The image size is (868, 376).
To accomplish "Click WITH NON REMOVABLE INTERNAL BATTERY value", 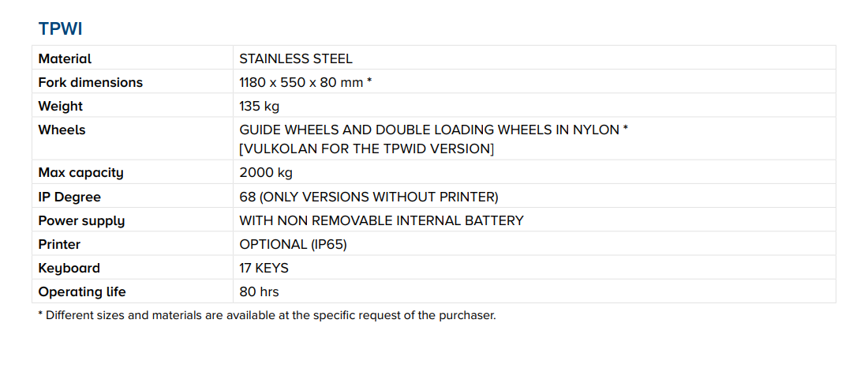I will (x=381, y=220).
